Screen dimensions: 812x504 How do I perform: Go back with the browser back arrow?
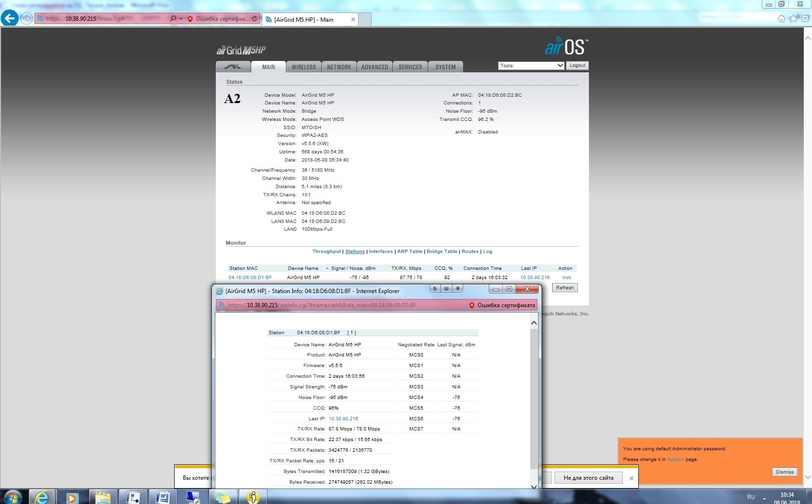[10, 18]
